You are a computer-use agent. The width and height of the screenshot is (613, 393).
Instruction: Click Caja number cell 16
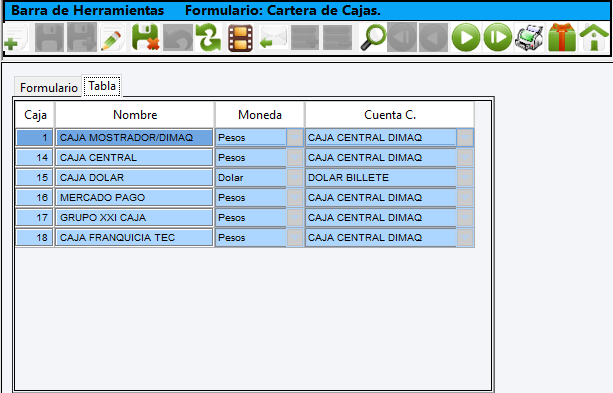(34, 197)
